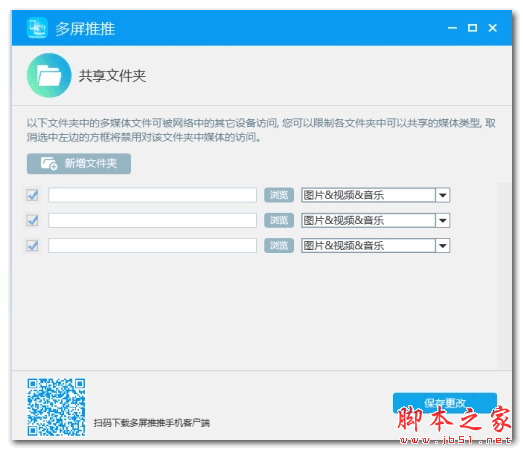The width and height of the screenshot is (523, 451).
Task: Click 浏览 button in the third row
Action: (279, 246)
